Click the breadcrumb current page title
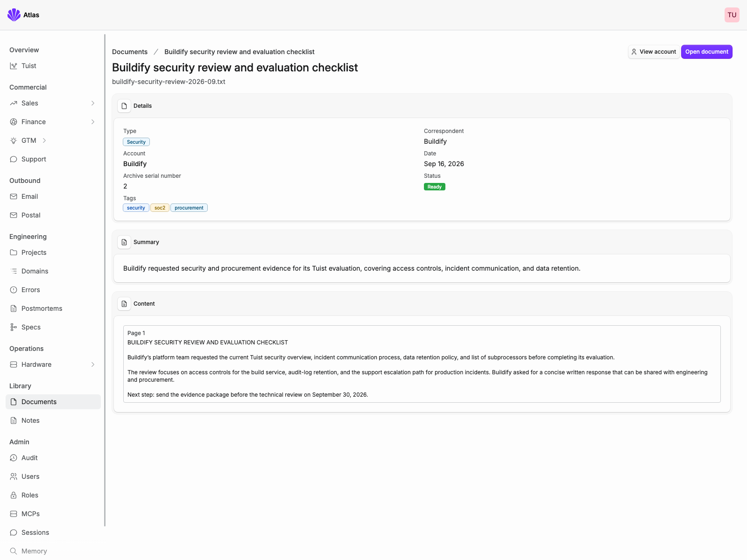The image size is (747, 560). click(240, 52)
